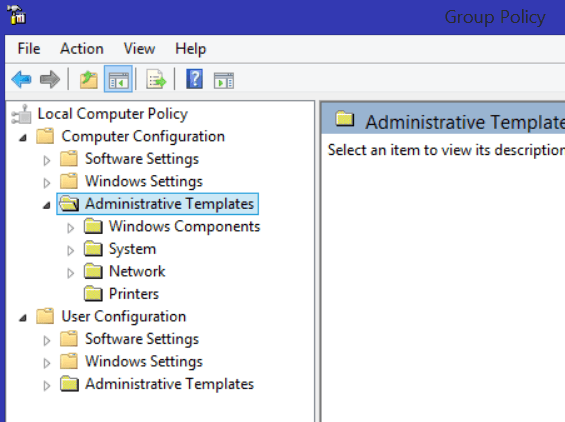Select Administrative Templates label under User Configuration
The width and height of the screenshot is (565, 422).
(x=169, y=384)
